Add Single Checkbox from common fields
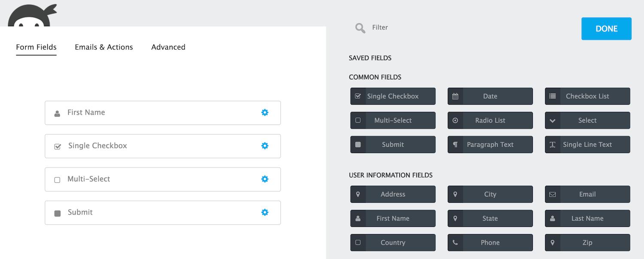The height and width of the screenshot is (259, 644). [x=392, y=96]
